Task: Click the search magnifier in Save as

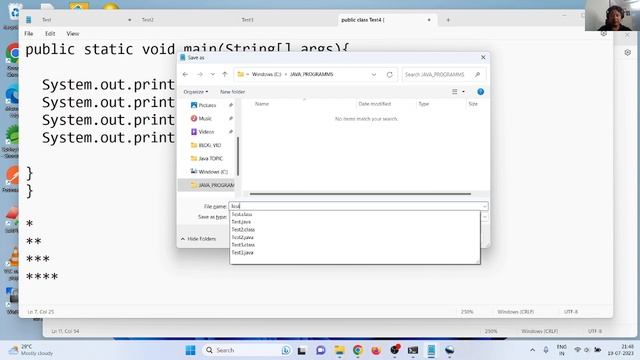Action: 478,74
